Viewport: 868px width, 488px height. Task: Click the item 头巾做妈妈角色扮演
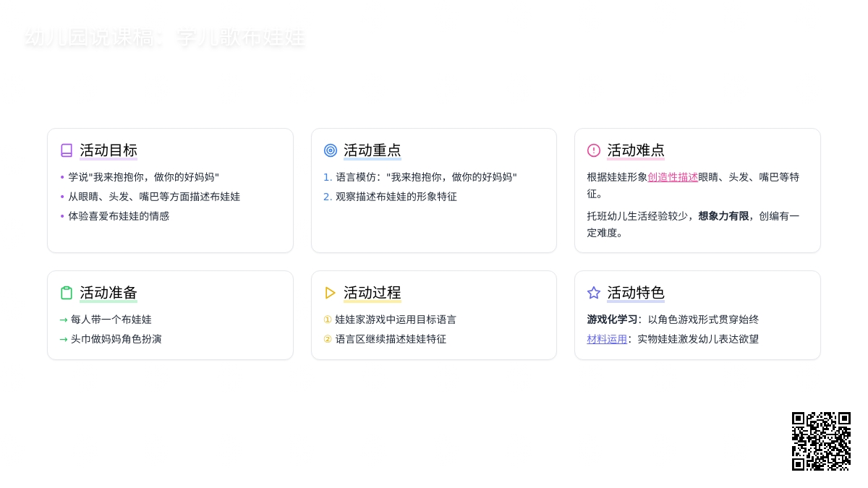click(x=116, y=339)
